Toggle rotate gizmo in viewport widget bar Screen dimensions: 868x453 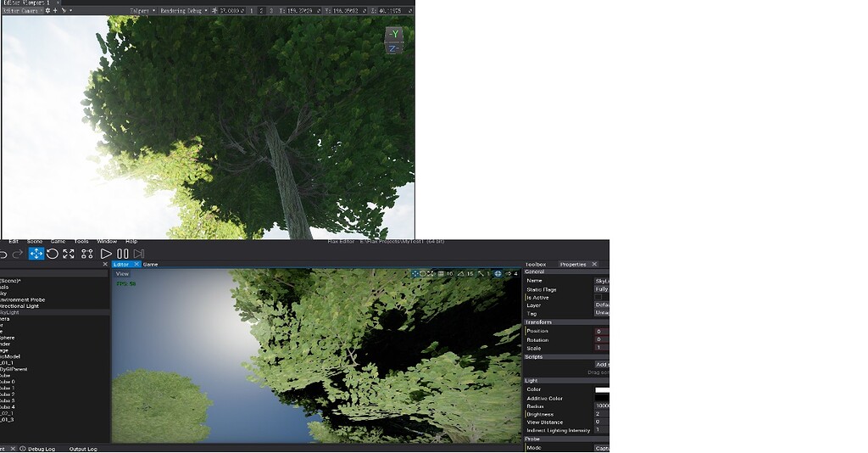coord(423,273)
